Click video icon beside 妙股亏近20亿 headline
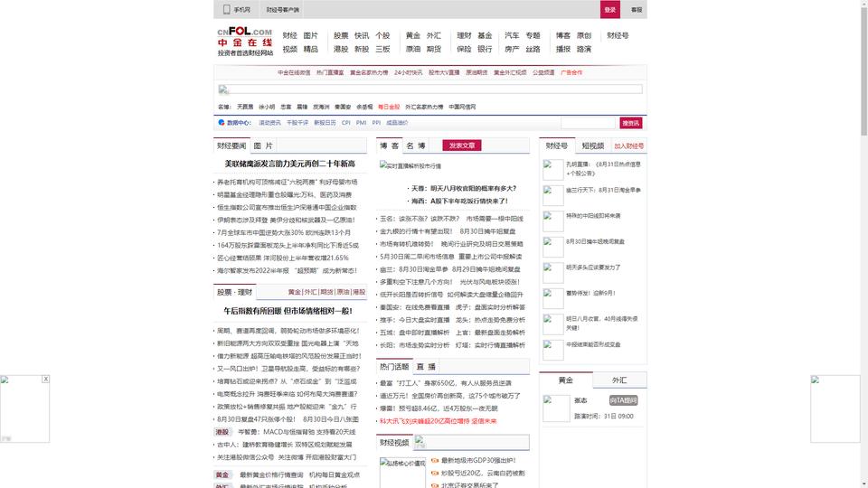The image size is (868, 488). (x=435, y=473)
